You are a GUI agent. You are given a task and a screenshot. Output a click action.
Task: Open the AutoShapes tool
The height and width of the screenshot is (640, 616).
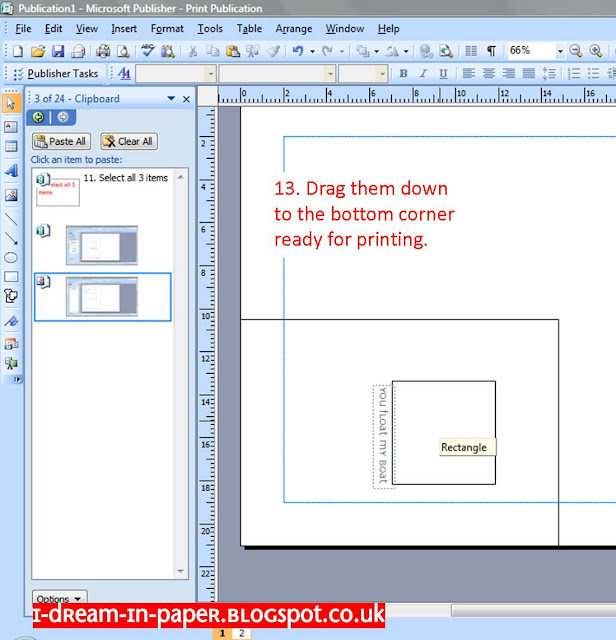coord(11,296)
